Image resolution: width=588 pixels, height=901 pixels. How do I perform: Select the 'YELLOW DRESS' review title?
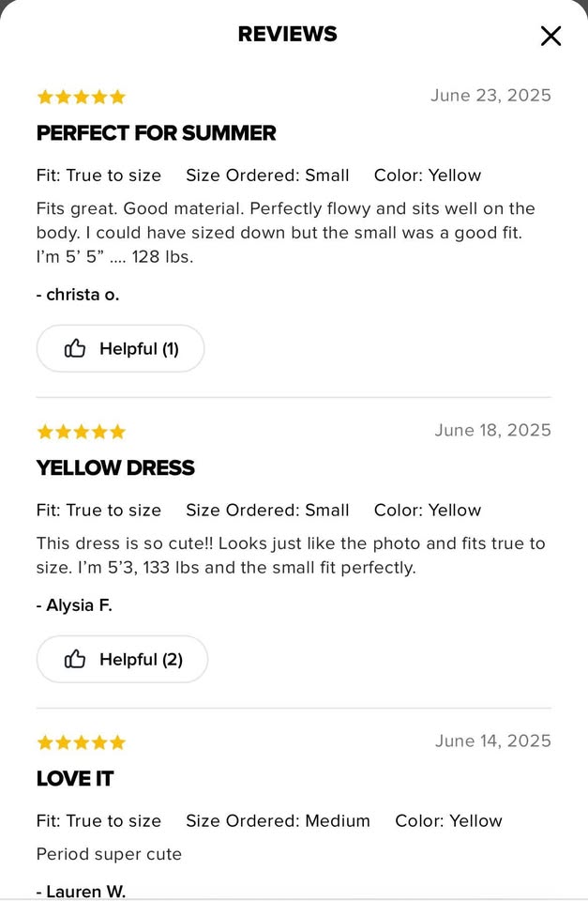click(x=115, y=467)
